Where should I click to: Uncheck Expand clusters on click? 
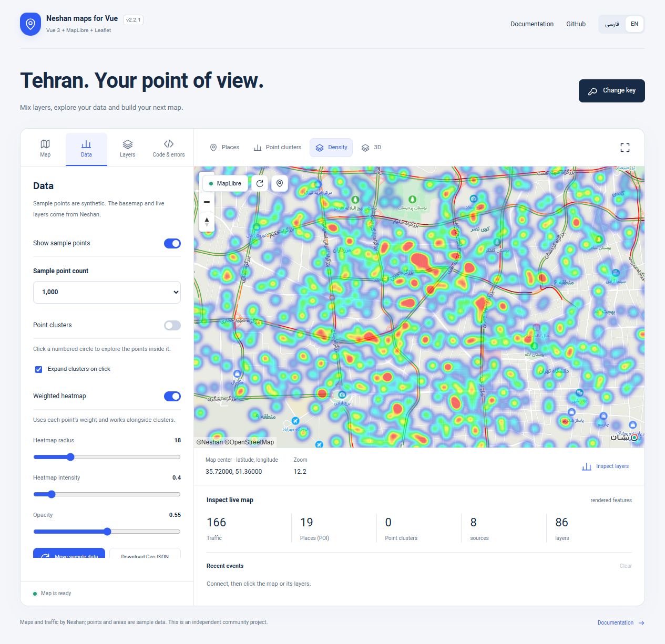point(38,369)
